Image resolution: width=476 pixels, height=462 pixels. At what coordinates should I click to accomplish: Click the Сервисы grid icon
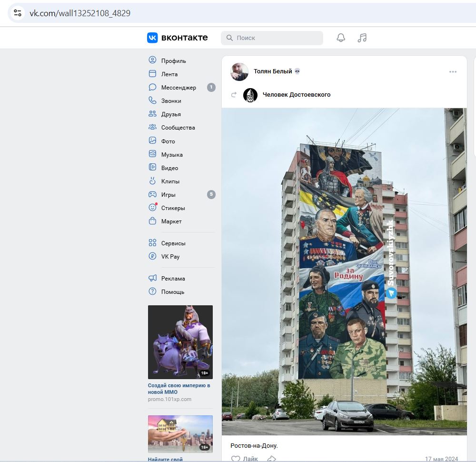coord(152,243)
